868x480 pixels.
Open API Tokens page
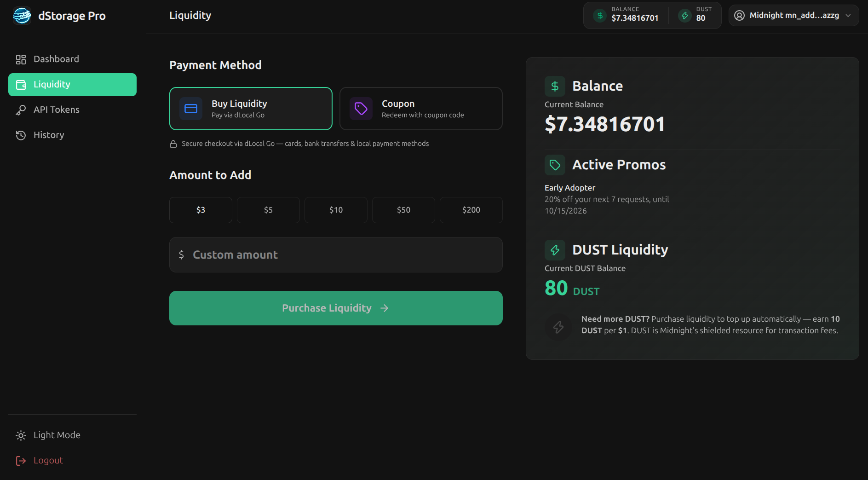click(72, 110)
